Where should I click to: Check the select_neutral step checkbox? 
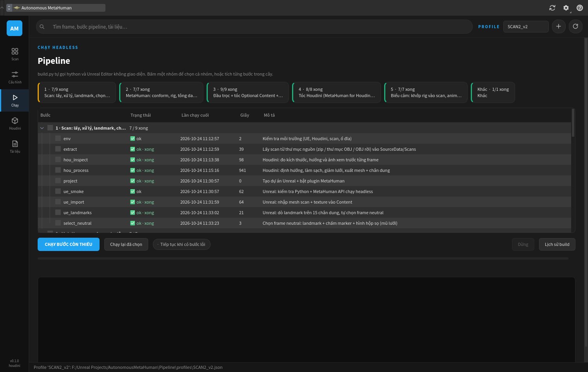tap(58, 223)
